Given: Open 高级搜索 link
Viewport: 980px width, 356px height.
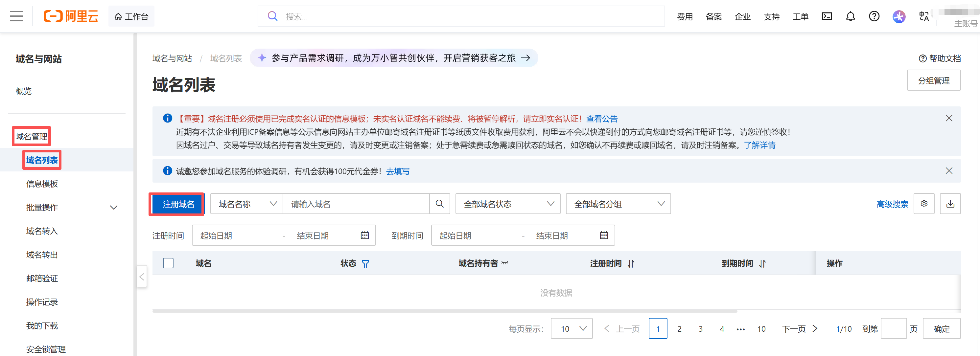Looking at the screenshot, I should (x=892, y=204).
